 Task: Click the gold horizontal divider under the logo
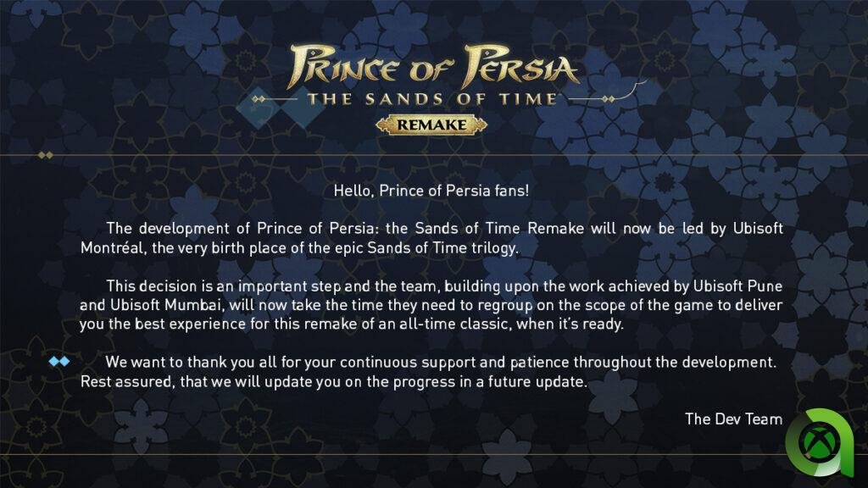point(434,155)
